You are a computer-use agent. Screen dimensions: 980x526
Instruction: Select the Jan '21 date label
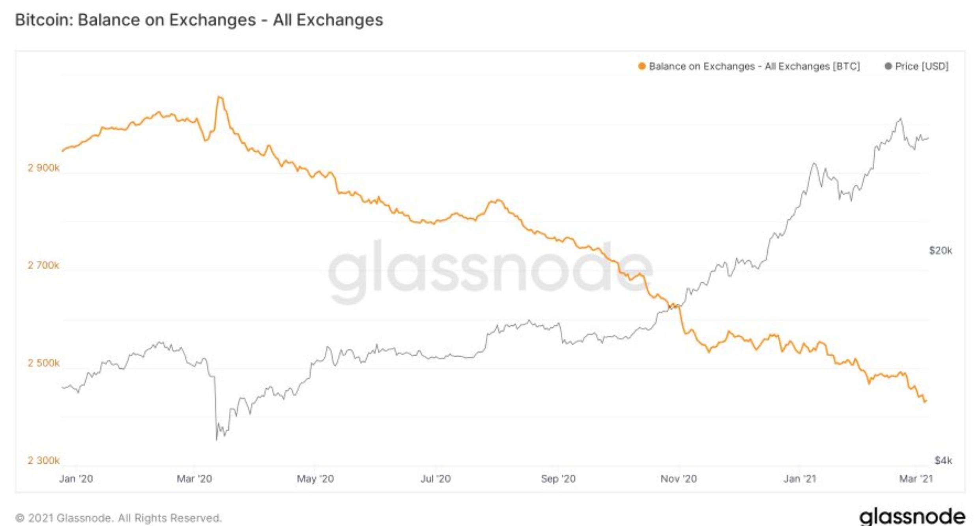click(800, 479)
